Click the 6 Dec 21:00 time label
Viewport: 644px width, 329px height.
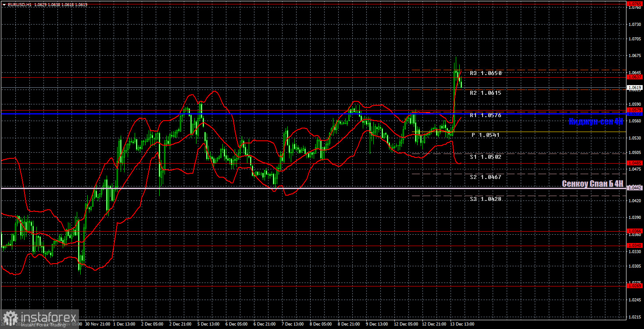(x=265, y=325)
